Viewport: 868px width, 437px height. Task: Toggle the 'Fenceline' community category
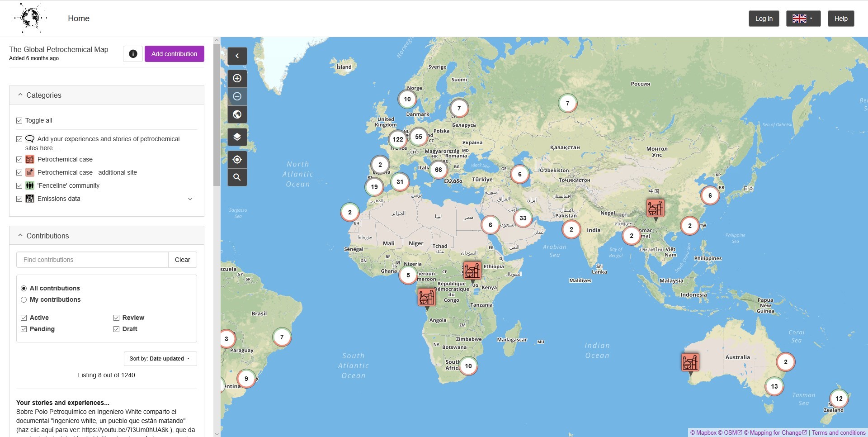pyautogui.click(x=19, y=185)
